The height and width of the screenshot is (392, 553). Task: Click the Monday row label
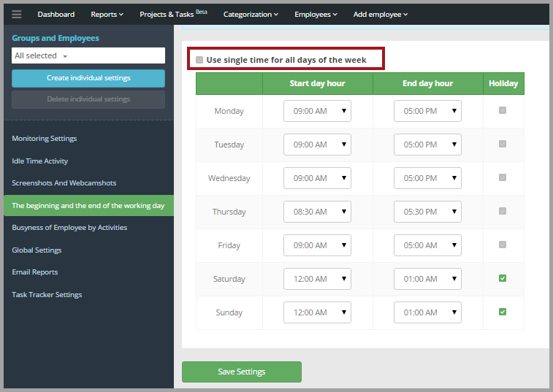coord(229,111)
